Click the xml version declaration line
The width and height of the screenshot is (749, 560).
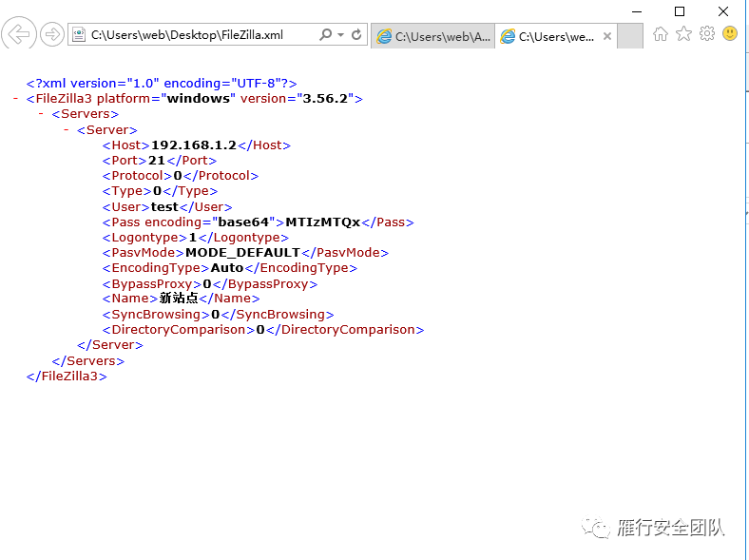162,83
